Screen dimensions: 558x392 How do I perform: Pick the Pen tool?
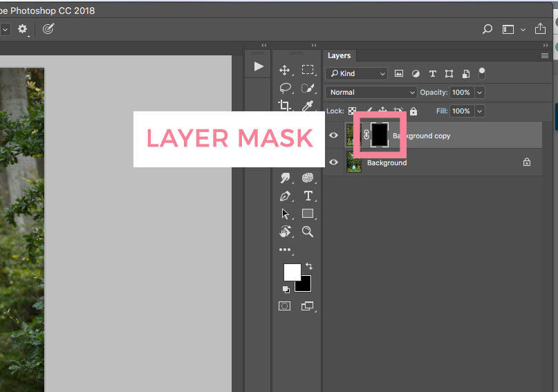(284, 196)
